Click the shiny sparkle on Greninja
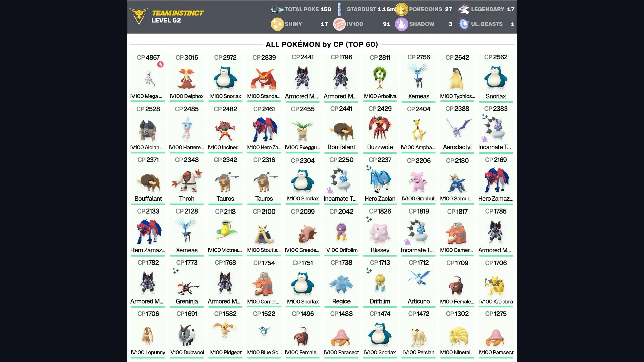The image size is (644, 362). pos(176,270)
